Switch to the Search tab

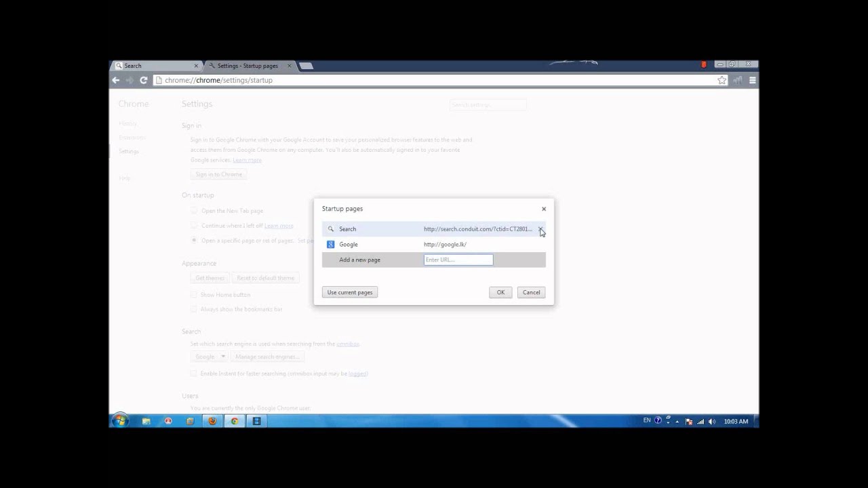[x=155, y=66]
